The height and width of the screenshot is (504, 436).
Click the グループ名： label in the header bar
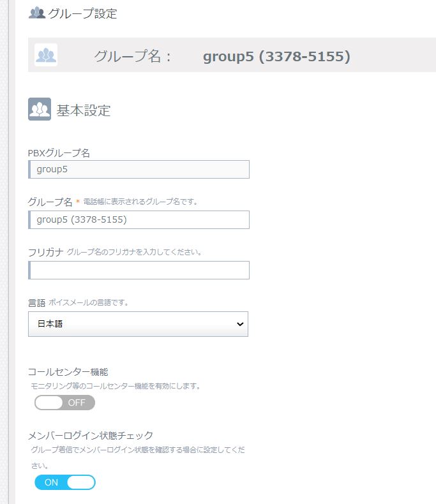pos(133,57)
